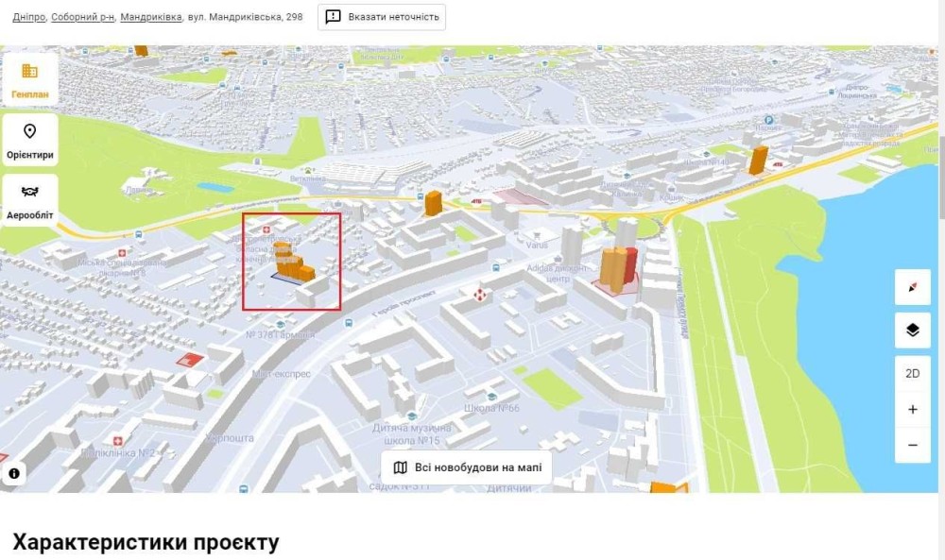Reset map orientation with the compass
945x560 pixels.
[912, 288]
